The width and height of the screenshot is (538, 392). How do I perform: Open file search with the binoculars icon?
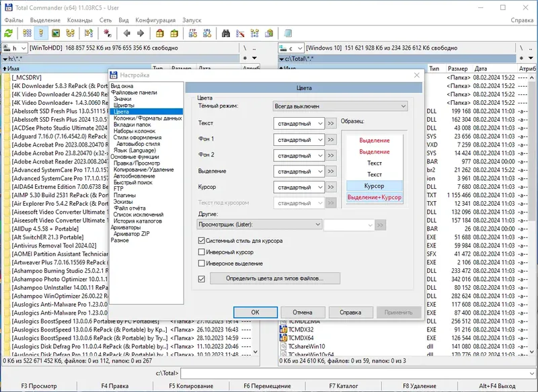pyautogui.click(x=227, y=33)
